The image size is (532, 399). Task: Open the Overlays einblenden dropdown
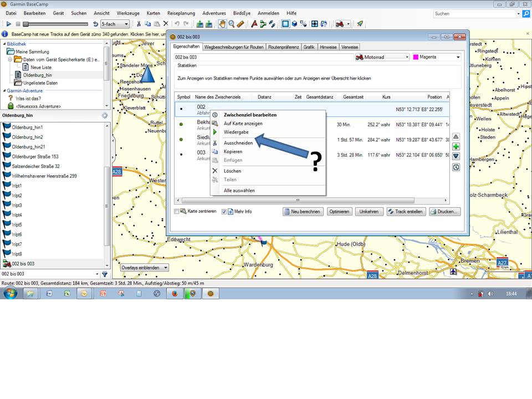coord(145,268)
